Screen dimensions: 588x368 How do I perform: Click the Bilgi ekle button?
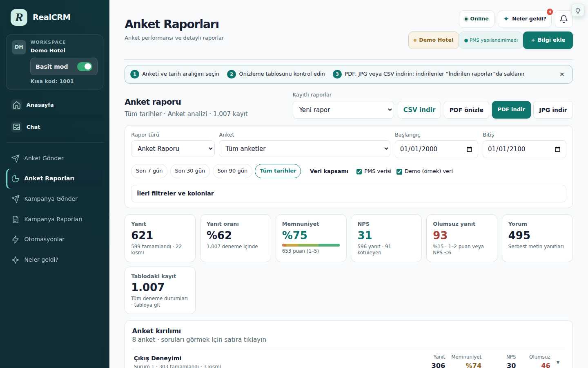(548, 40)
